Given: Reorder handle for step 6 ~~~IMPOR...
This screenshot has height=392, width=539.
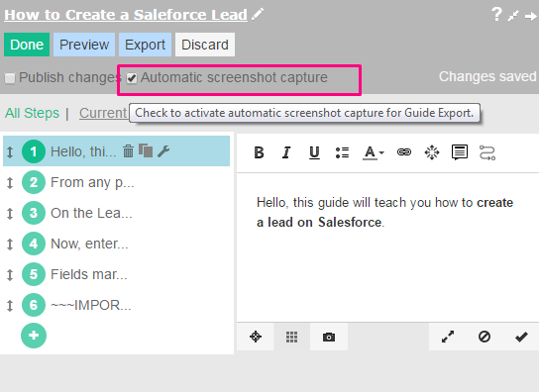Looking at the screenshot, I should pos(10,306).
